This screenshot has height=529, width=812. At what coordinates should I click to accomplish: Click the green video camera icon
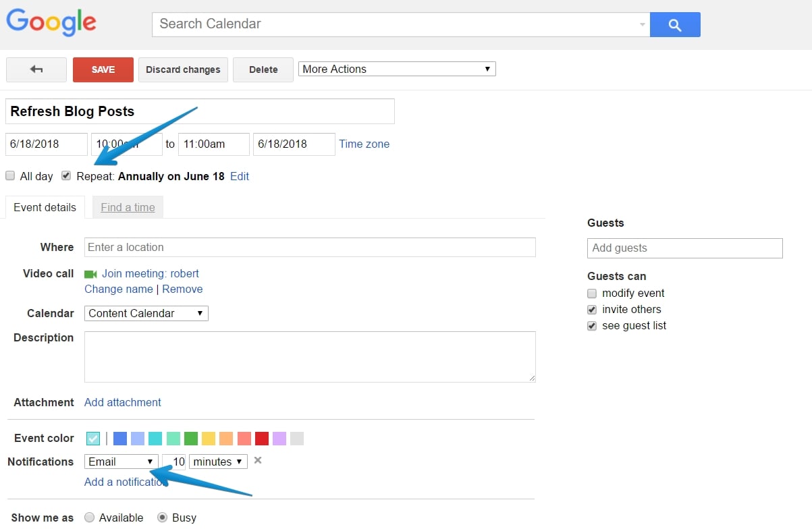pyautogui.click(x=90, y=274)
